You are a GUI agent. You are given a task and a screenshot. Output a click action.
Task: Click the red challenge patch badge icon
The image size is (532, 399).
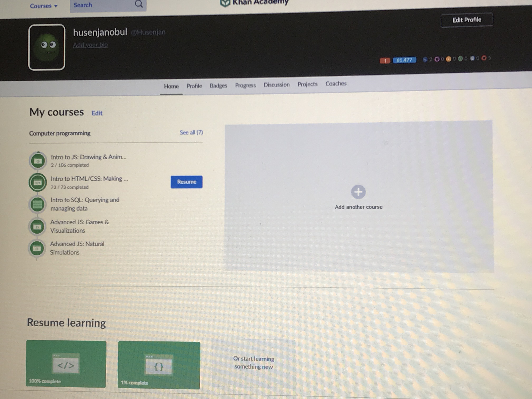click(x=484, y=58)
